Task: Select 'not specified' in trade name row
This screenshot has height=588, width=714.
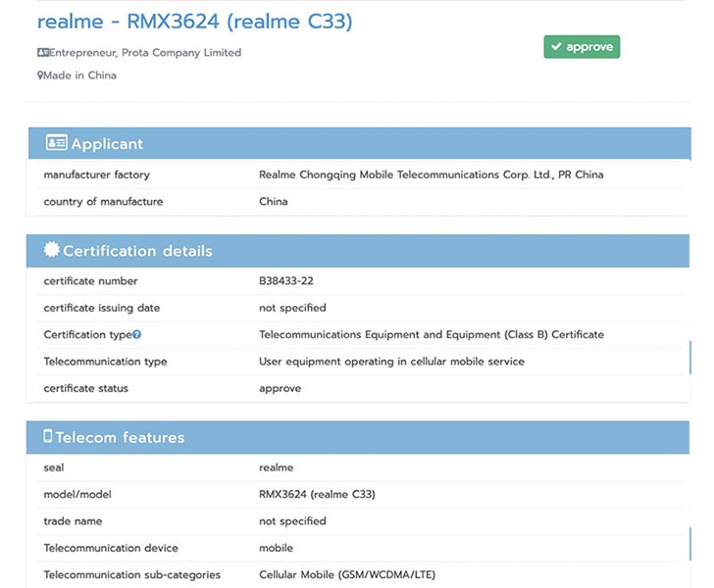Action: point(292,521)
